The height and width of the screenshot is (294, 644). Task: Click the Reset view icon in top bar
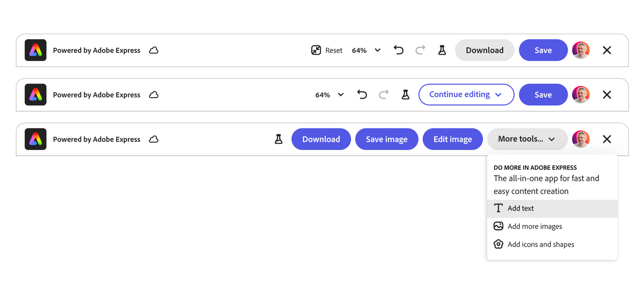316,50
